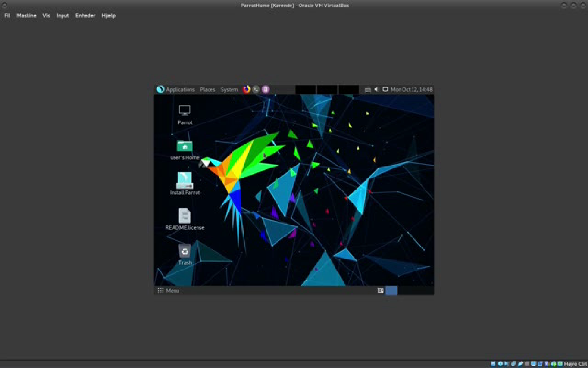Viewport: 588px width, 368px height.
Task: Click the Højre Ctrl host key label
Action: pyautogui.click(x=576, y=364)
